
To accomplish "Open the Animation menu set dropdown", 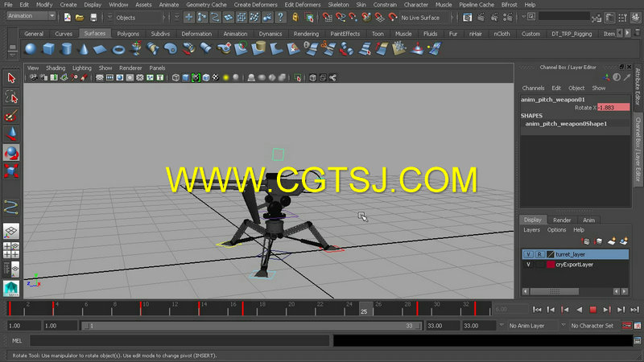I will click(x=31, y=16).
